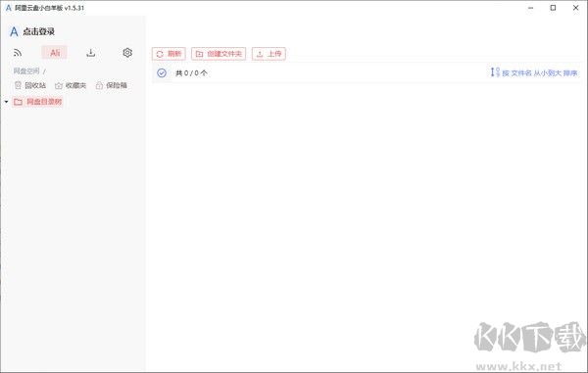Open the sort-by-filename dropdown

(x=534, y=72)
